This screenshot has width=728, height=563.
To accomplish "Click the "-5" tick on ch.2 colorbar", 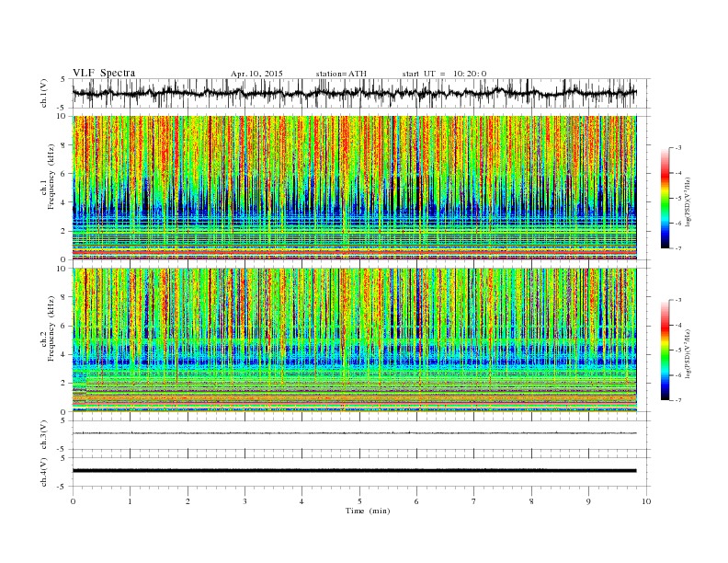I will pyautogui.click(x=678, y=350).
